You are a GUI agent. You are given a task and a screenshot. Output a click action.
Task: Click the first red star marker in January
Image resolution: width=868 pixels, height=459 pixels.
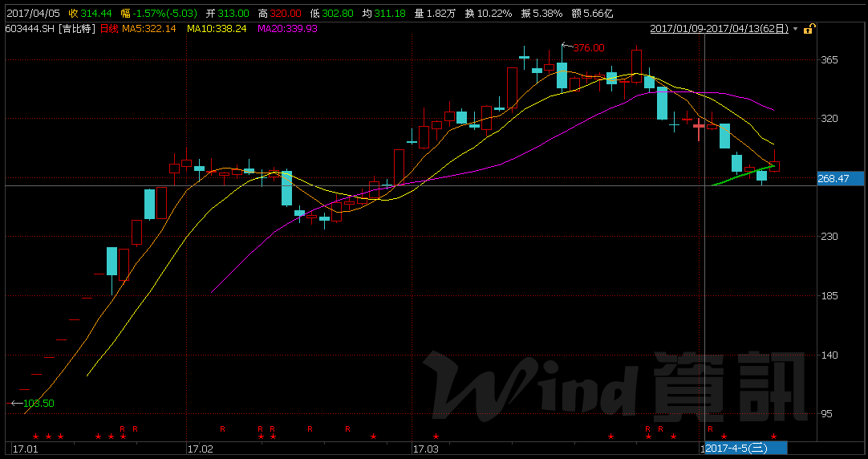click(36, 437)
